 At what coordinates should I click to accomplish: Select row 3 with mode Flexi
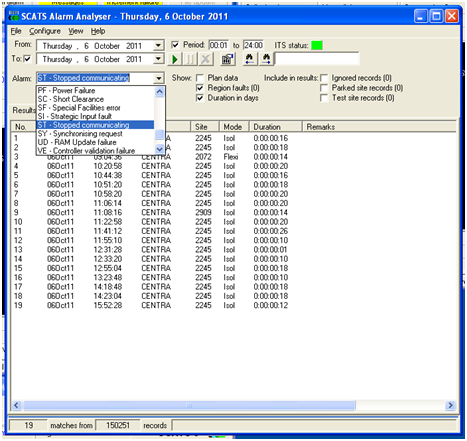coord(233,157)
